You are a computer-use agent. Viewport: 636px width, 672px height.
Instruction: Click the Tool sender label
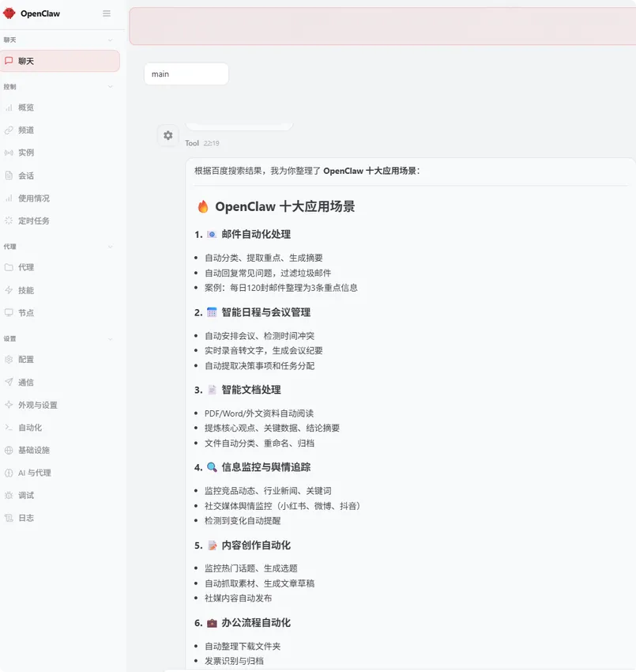(192, 143)
